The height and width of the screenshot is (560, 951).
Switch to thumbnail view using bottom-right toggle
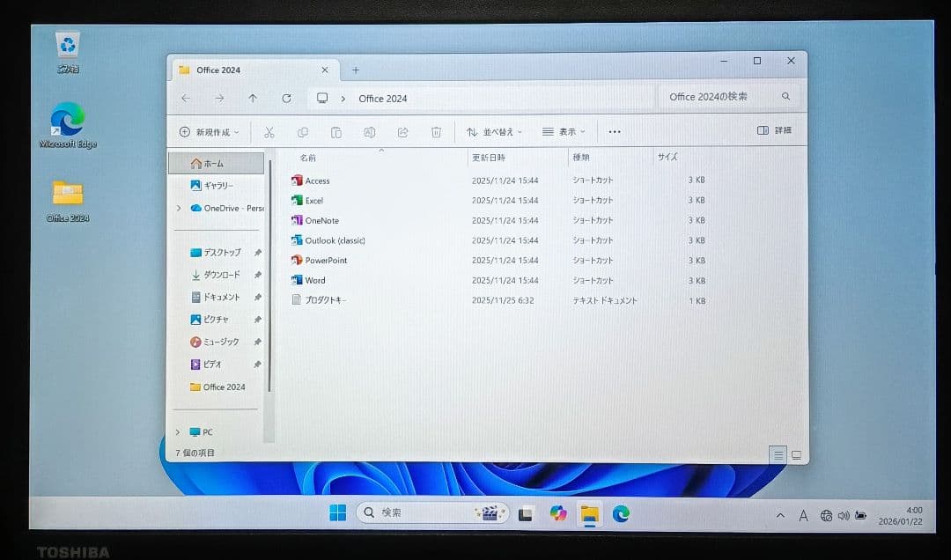[795, 454]
